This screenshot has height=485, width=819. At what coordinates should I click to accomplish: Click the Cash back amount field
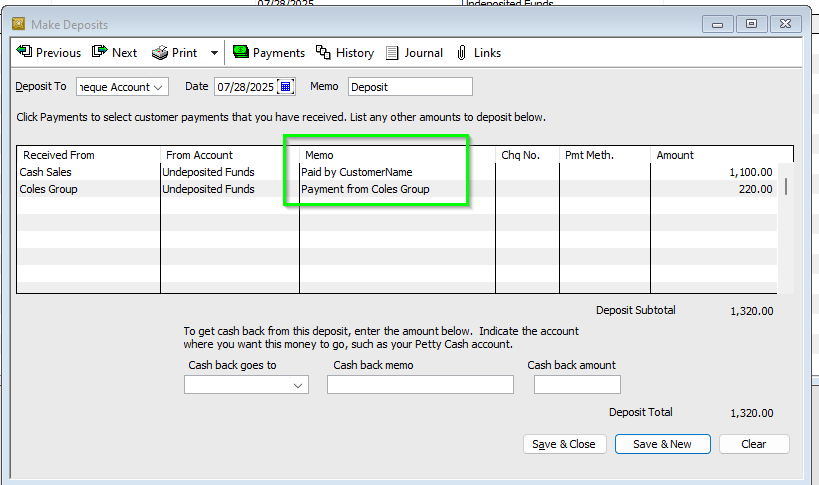pyautogui.click(x=577, y=385)
